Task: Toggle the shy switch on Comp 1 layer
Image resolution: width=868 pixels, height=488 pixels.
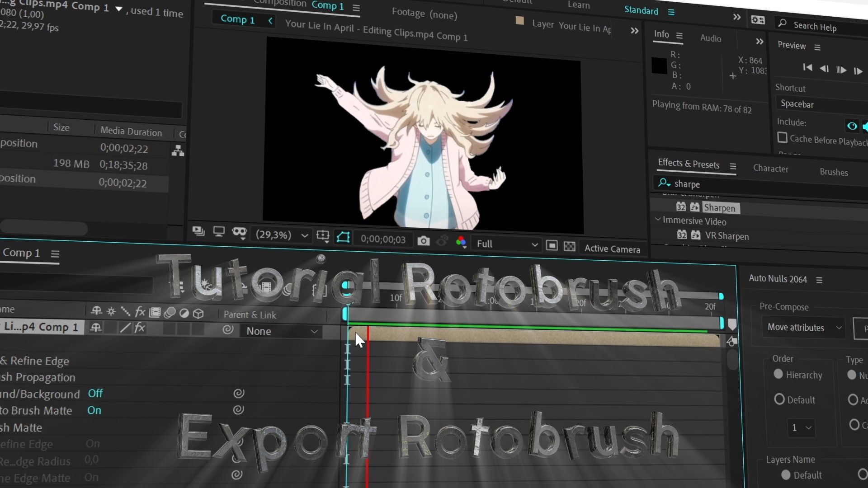Action: (x=95, y=328)
